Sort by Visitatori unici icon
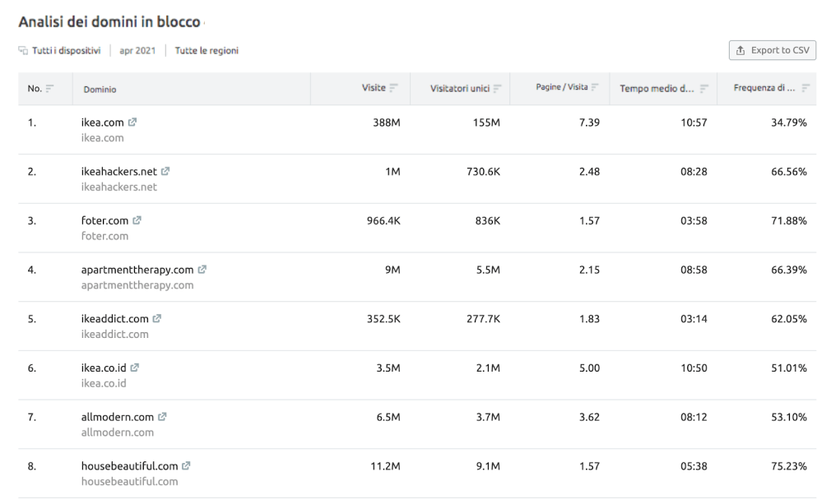Screen dimensions: 831x504 [497, 89]
